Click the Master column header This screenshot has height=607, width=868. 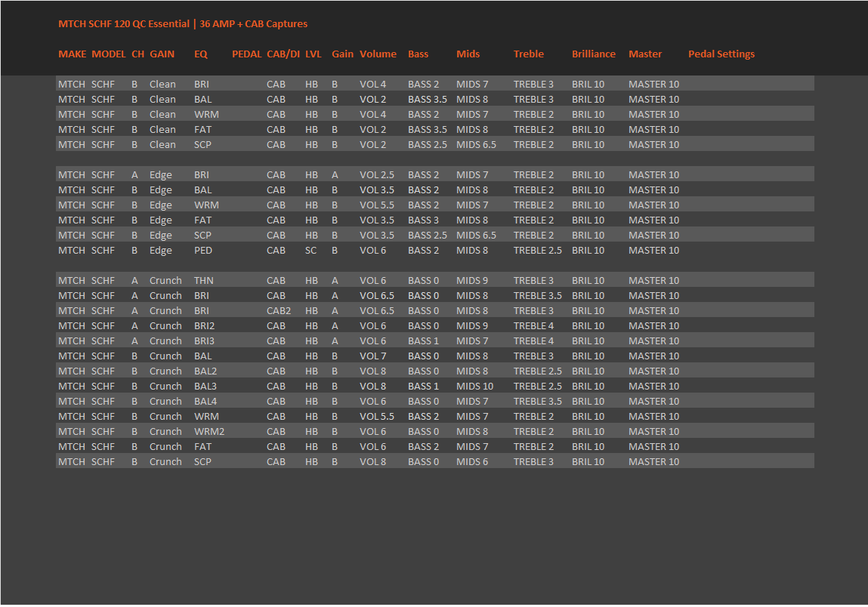click(x=645, y=54)
